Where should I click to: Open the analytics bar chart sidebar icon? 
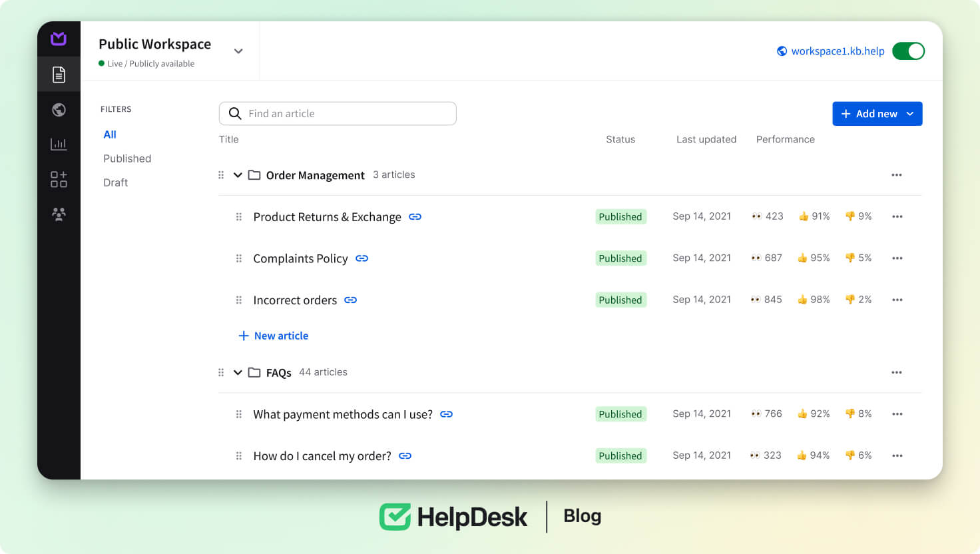pyautogui.click(x=59, y=144)
